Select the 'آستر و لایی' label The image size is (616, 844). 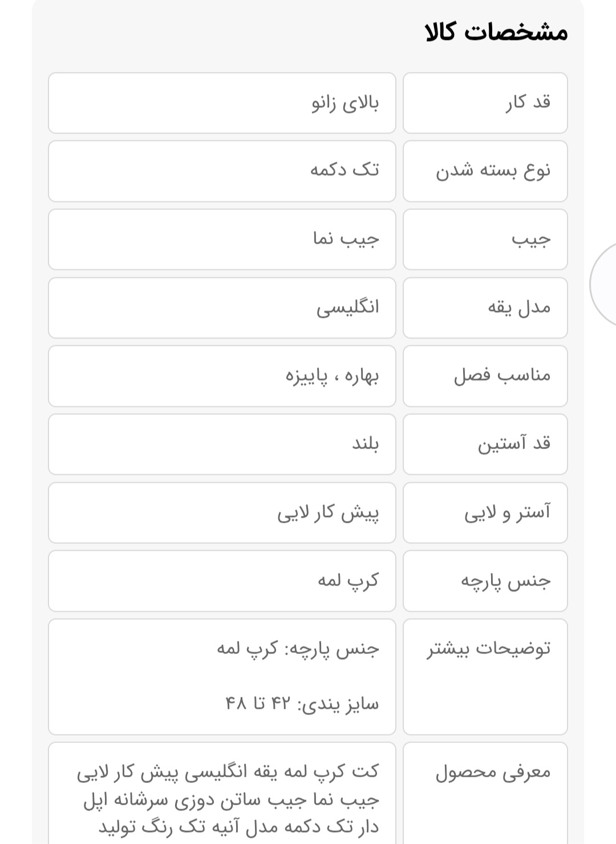tap(485, 512)
